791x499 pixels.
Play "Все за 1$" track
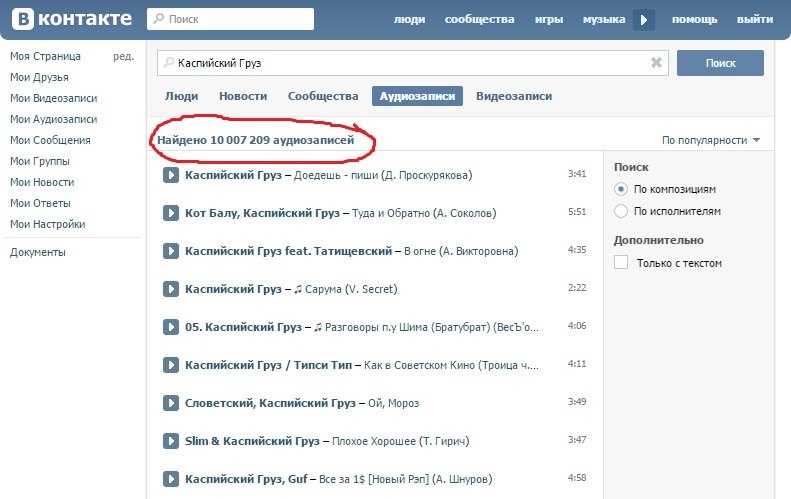pyautogui.click(x=171, y=479)
